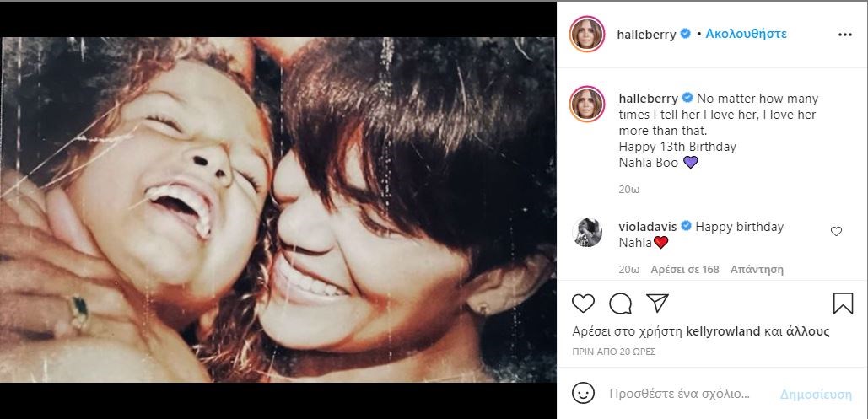
Task: Click the Ακολουθήστε follow link
Action: click(746, 35)
